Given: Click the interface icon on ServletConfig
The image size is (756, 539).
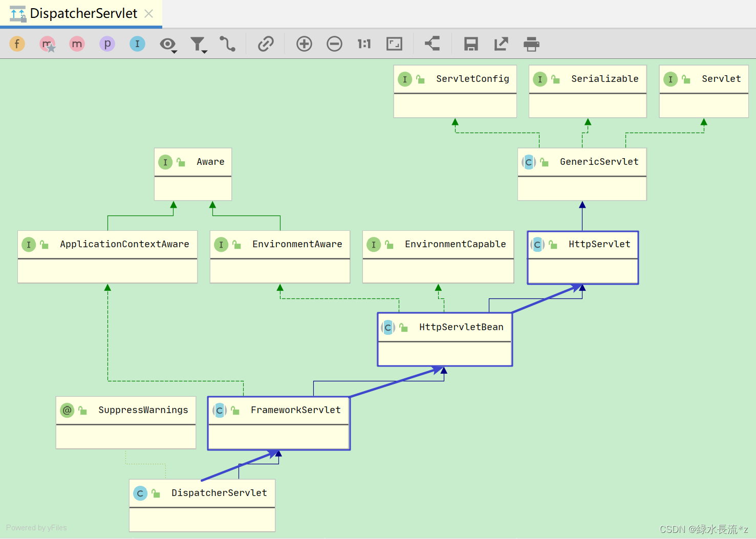Looking at the screenshot, I should coord(405,79).
